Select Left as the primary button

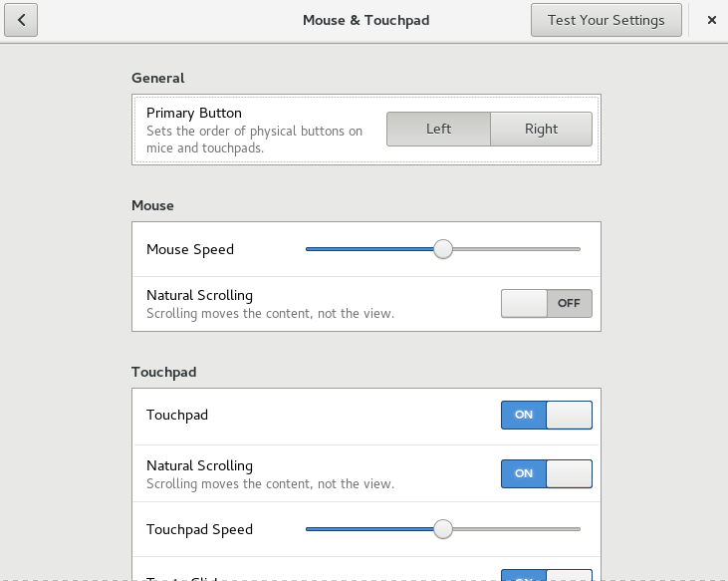pos(438,129)
